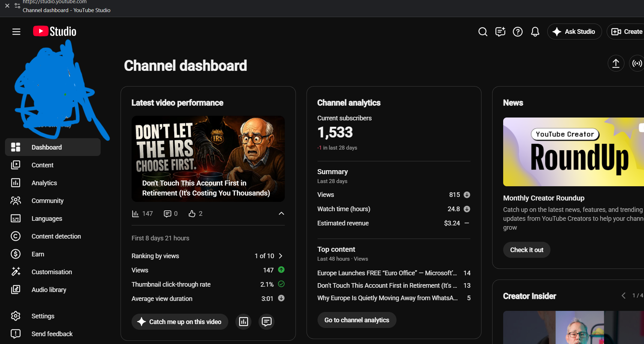Open the latest video IRS thumbnail
Image resolution: width=644 pixels, height=344 pixels.
[208, 159]
